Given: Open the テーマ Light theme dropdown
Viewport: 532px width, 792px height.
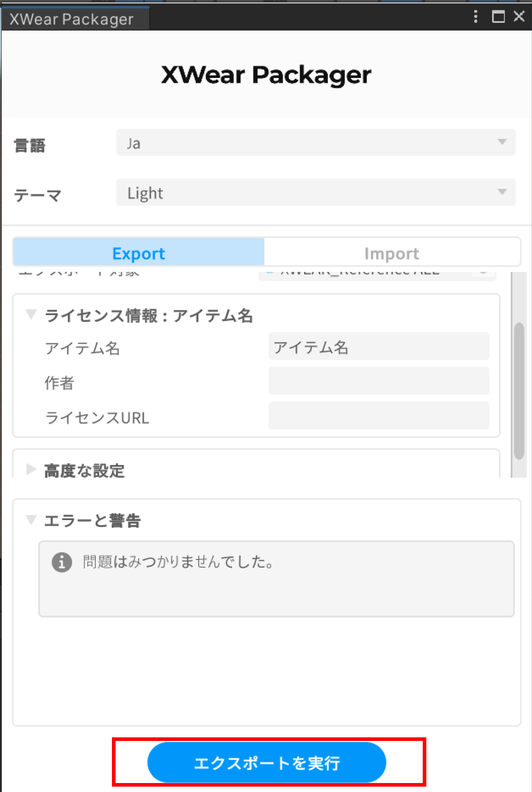Looking at the screenshot, I should [316, 193].
